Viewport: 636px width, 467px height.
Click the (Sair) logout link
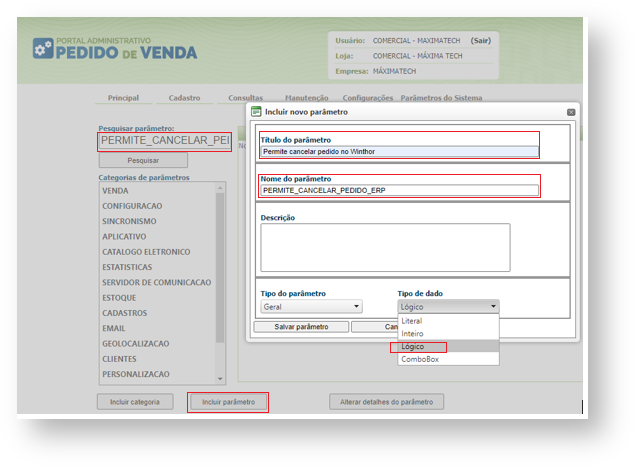click(x=481, y=41)
